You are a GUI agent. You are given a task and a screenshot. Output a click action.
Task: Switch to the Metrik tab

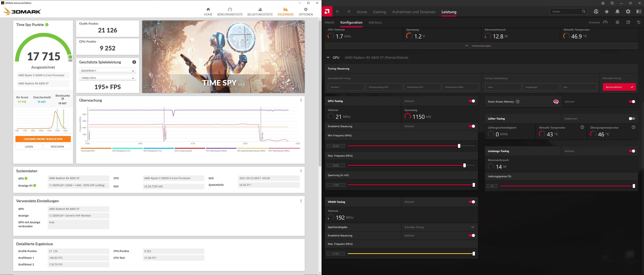[x=329, y=23]
